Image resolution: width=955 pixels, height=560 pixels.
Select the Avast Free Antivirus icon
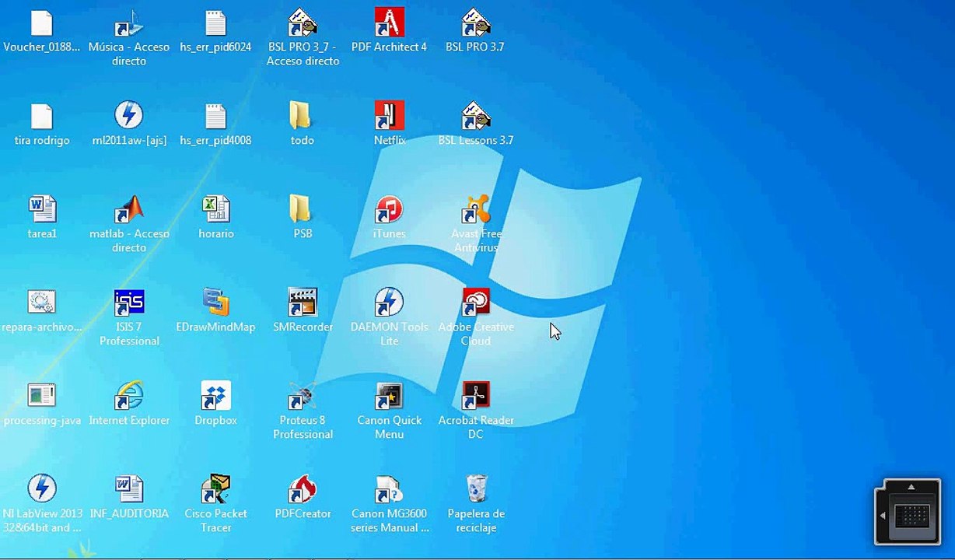click(475, 209)
